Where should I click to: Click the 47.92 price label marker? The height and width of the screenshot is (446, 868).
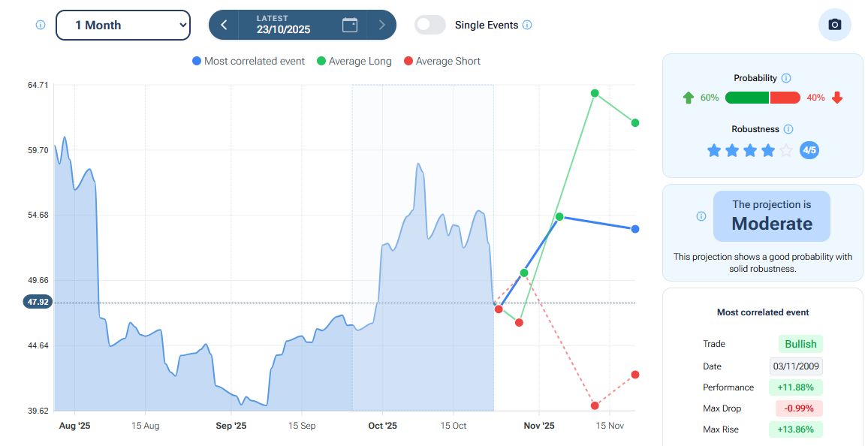pos(37,303)
